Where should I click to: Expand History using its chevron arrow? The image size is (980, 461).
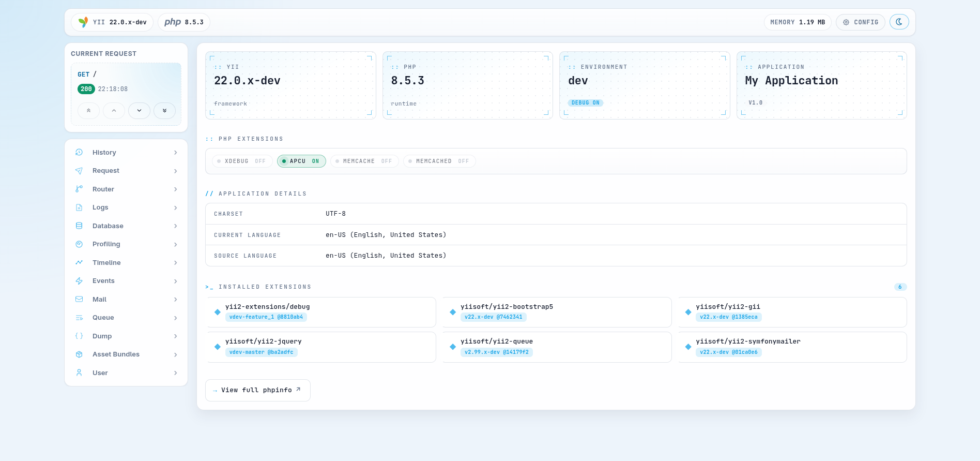click(176, 153)
